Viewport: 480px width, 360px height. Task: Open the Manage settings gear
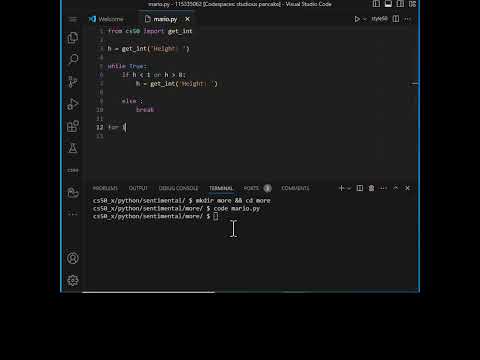[73, 280]
